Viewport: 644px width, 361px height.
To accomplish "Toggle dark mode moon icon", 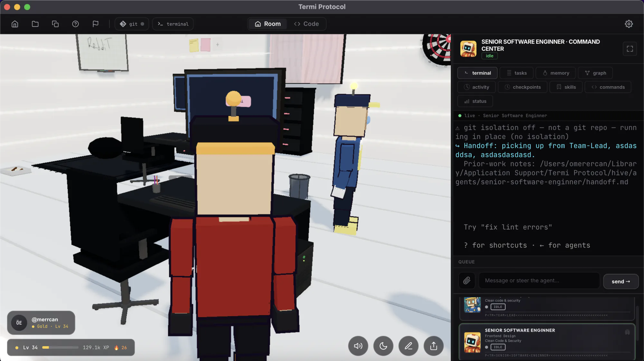I will point(383,346).
